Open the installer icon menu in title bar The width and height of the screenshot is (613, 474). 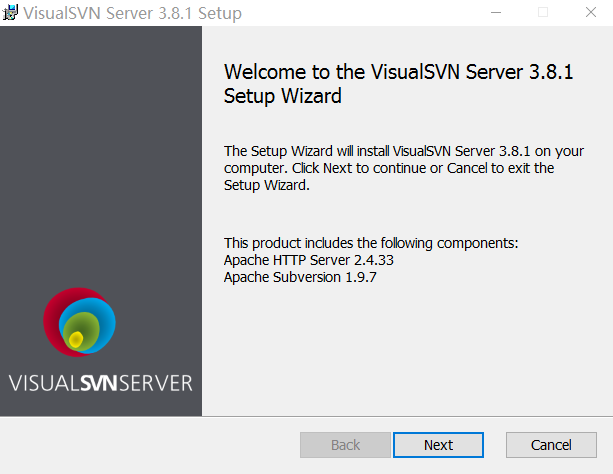click(11, 13)
